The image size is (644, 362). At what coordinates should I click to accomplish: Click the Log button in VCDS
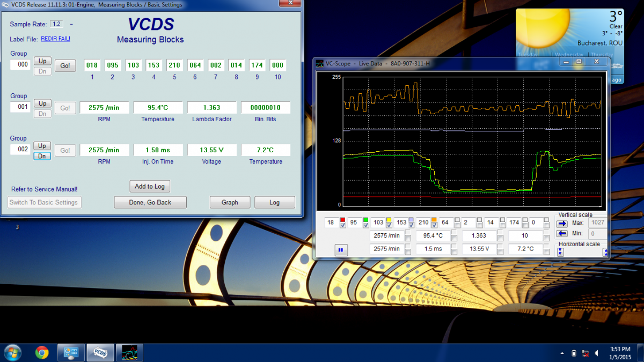point(275,202)
